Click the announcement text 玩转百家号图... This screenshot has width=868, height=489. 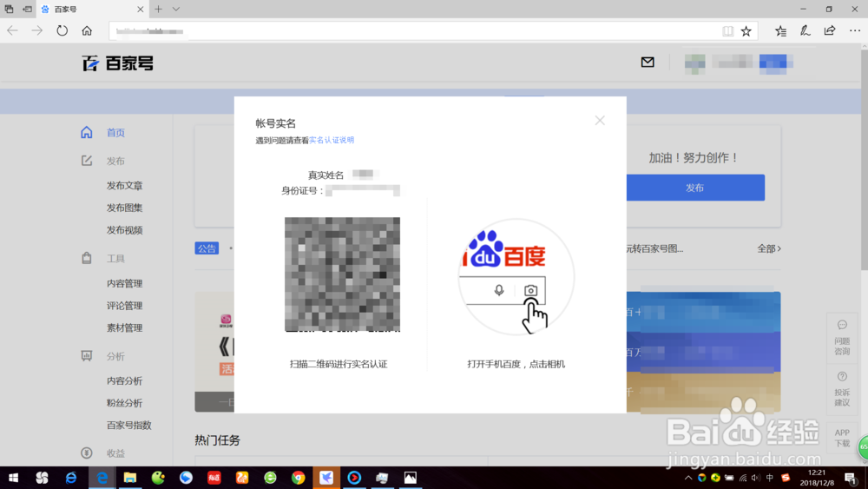(654, 248)
